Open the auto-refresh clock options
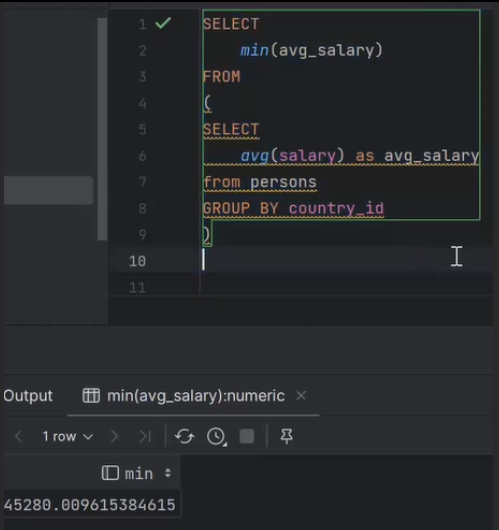This screenshot has height=530, width=499. click(216, 436)
